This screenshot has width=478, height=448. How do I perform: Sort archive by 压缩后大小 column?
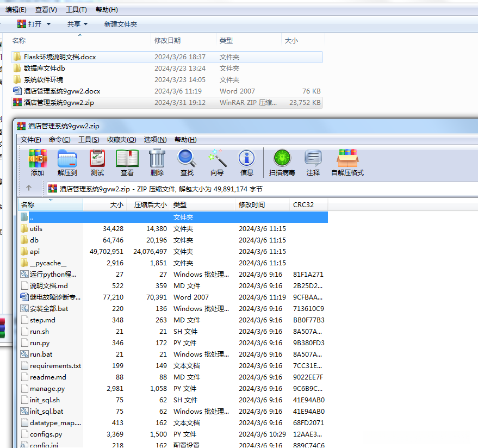pyautogui.click(x=148, y=204)
